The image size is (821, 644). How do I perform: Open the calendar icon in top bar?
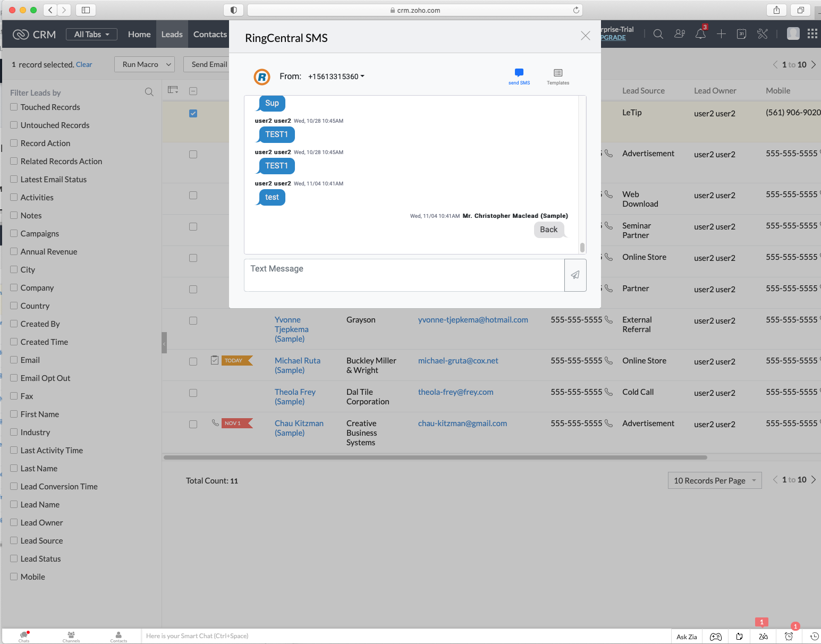click(x=742, y=34)
